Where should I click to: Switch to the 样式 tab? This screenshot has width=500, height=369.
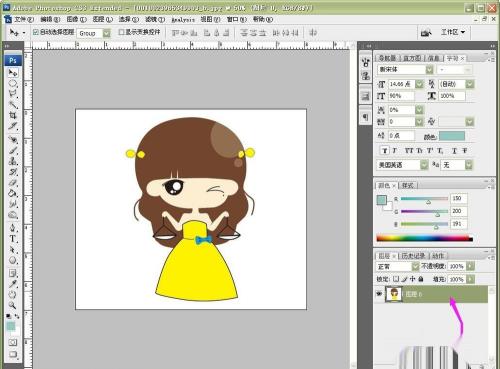407,185
